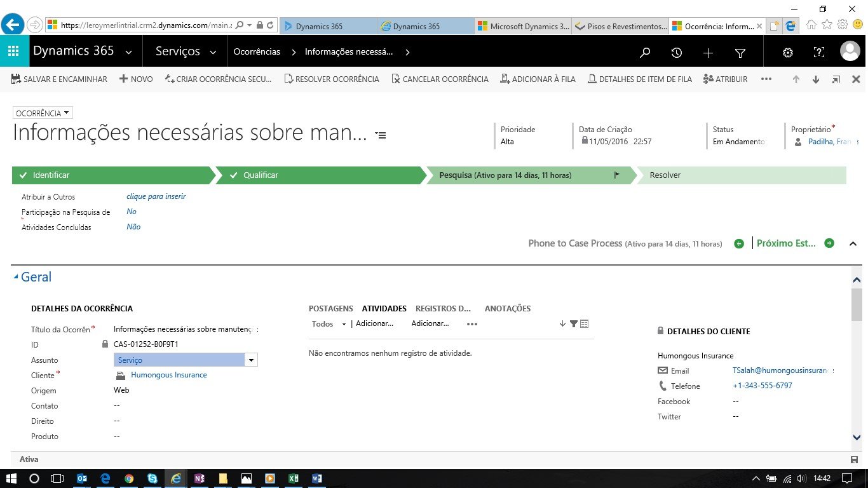
Task: Switch to Pisos e Revestimentos browser tab
Action: 620,26
